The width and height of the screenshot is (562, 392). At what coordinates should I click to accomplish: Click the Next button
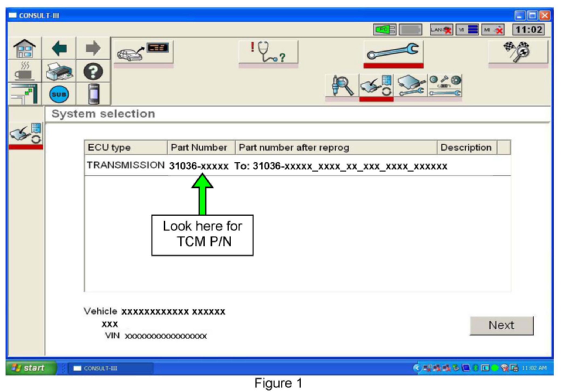[501, 325]
